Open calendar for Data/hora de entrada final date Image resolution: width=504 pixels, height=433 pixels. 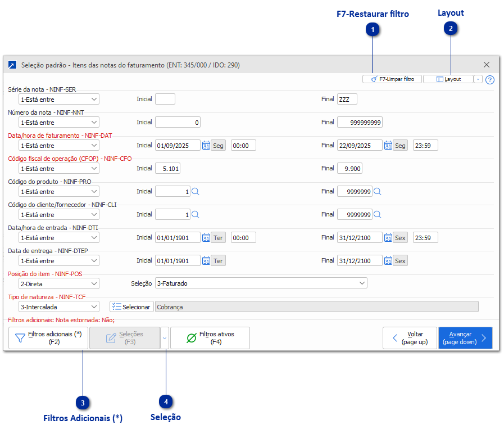[x=388, y=238]
